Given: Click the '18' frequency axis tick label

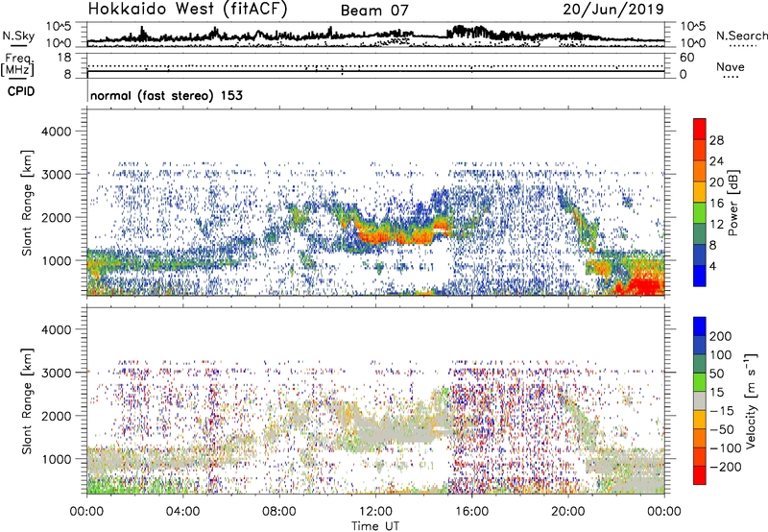Looking at the screenshot, I should click(64, 58).
